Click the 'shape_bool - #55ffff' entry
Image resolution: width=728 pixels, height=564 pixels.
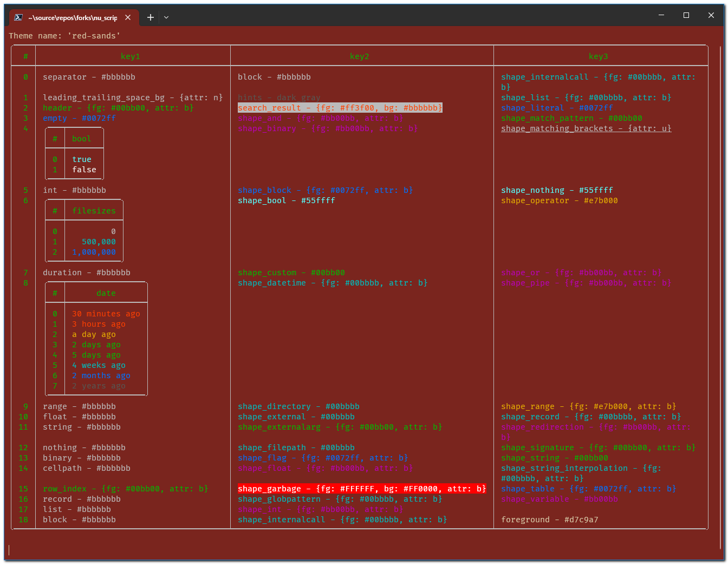(x=287, y=200)
